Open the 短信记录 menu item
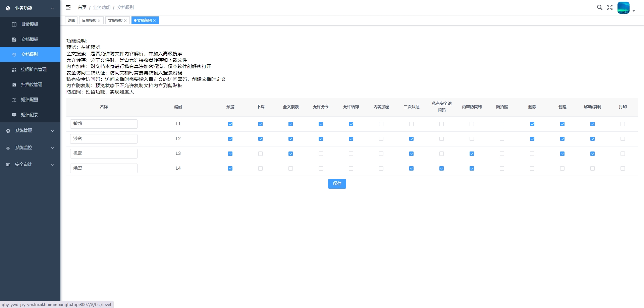 (30, 115)
